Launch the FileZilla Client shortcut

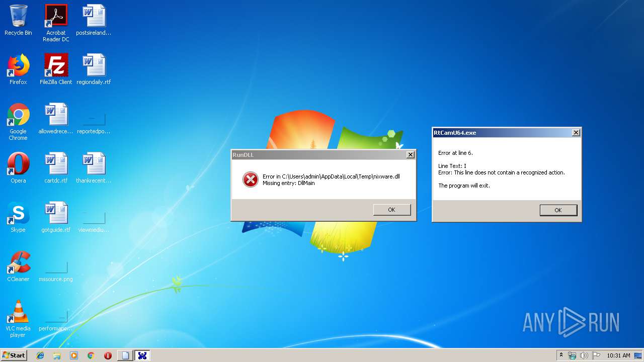[x=56, y=69]
